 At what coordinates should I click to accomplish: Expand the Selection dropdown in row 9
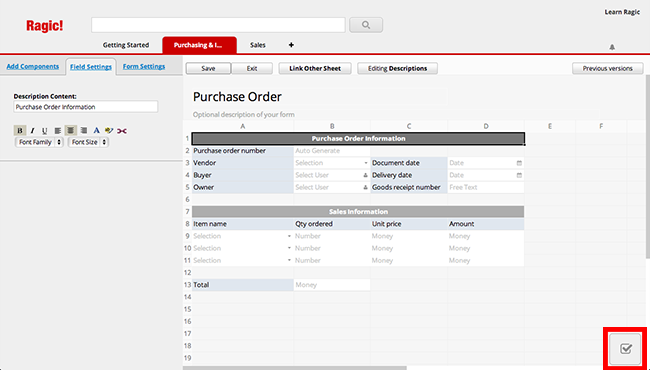pyautogui.click(x=289, y=236)
